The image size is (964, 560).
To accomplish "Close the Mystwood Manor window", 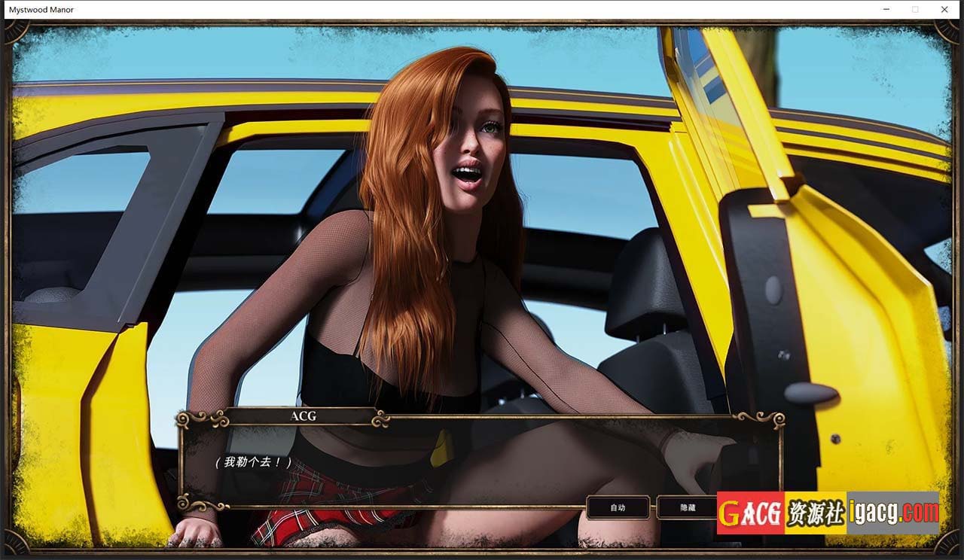I will click(x=944, y=10).
